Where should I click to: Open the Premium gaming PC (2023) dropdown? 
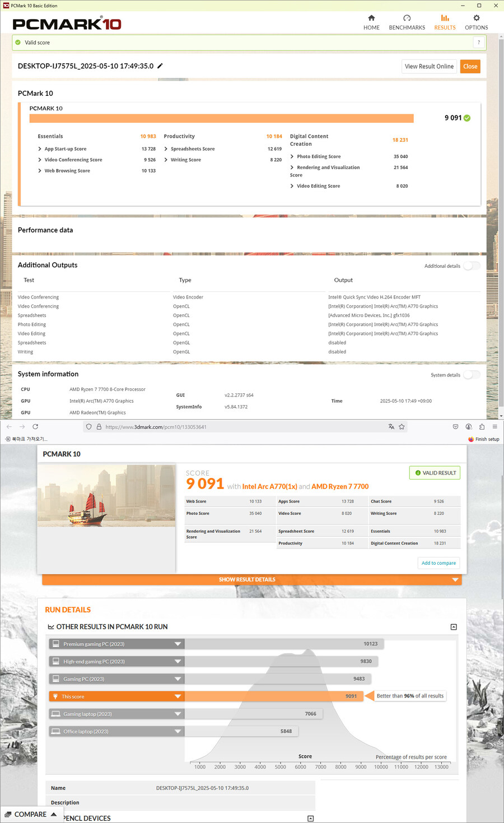178,644
